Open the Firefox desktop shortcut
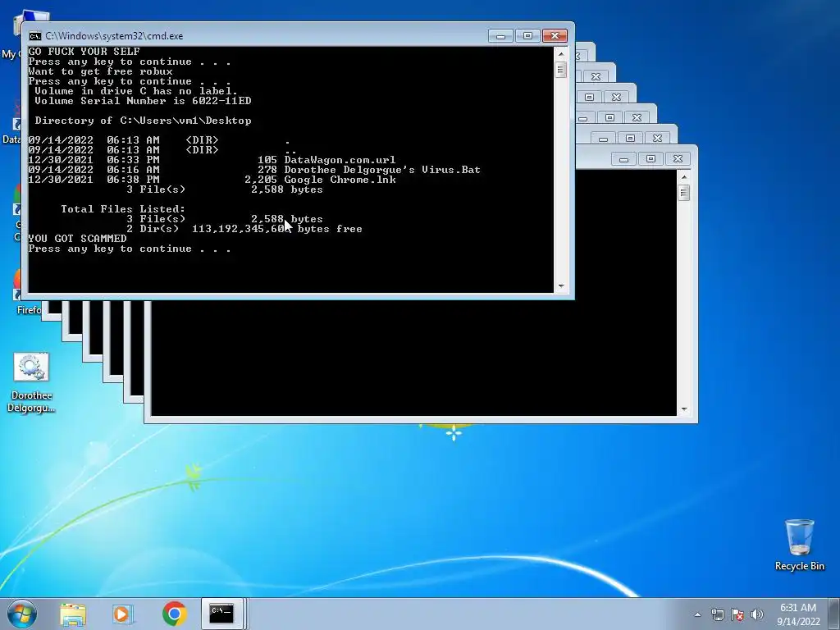This screenshot has width=840, height=630. (18, 292)
